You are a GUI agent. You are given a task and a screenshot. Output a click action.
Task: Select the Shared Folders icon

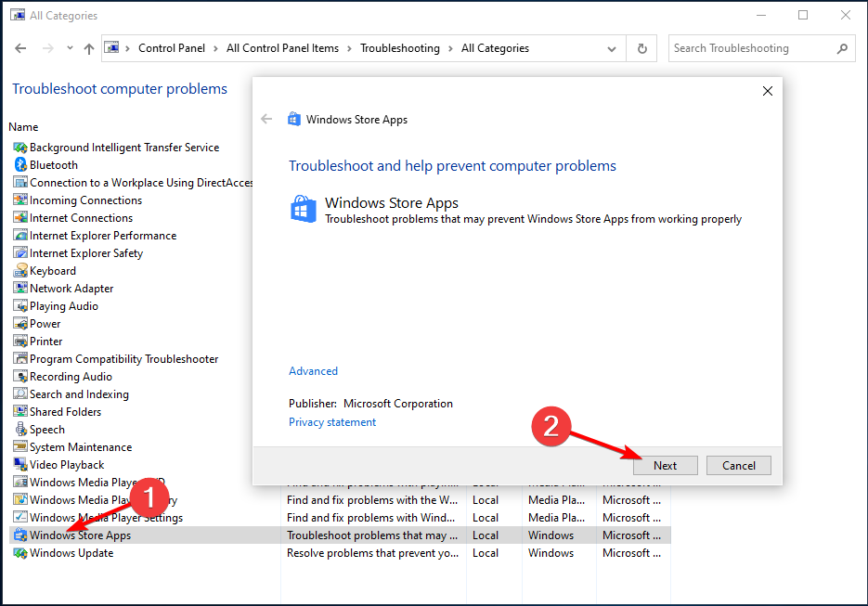click(x=20, y=412)
